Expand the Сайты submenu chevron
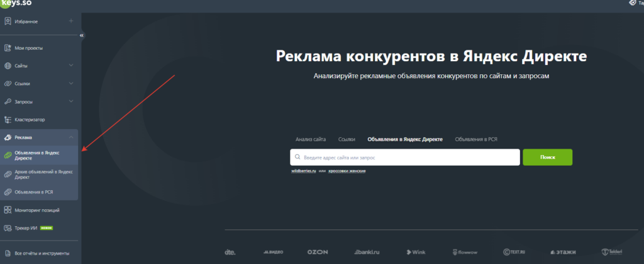Viewport: 644px width, 264px height. click(x=71, y=66)
